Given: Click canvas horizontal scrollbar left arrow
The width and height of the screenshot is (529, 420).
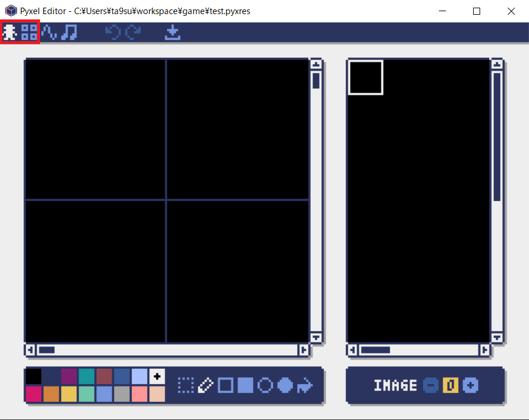Looking at the screenshot, I should click(x=31, y=350).
